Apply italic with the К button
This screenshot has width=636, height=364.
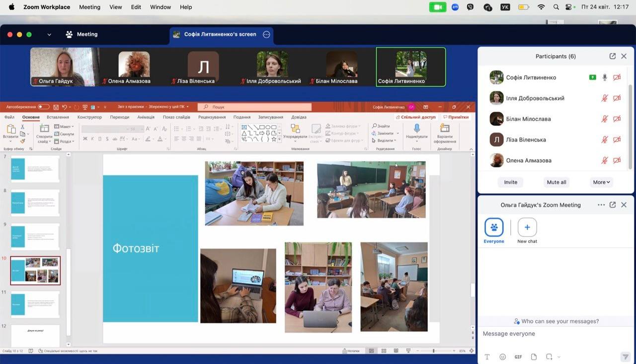92,139
